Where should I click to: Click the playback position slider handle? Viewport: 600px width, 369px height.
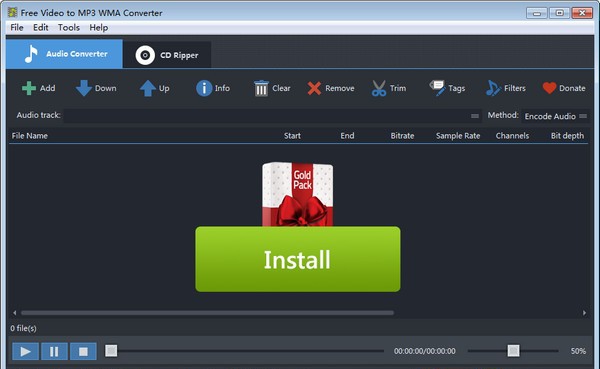[111, 351]
